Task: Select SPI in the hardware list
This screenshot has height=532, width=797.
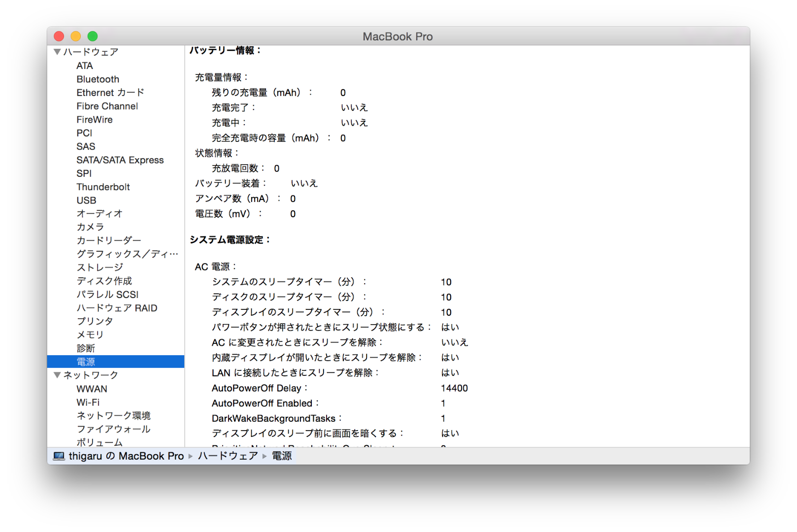Action: click(x=84, y=173)
